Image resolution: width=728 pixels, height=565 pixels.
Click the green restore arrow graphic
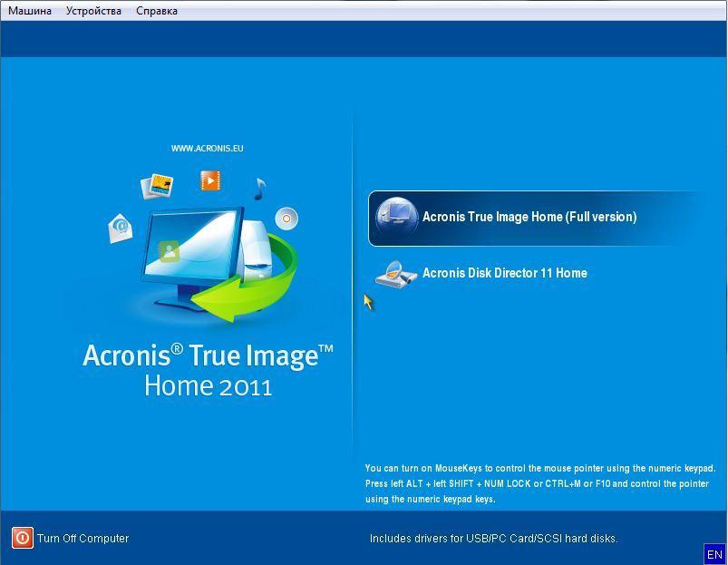(245, 278)
